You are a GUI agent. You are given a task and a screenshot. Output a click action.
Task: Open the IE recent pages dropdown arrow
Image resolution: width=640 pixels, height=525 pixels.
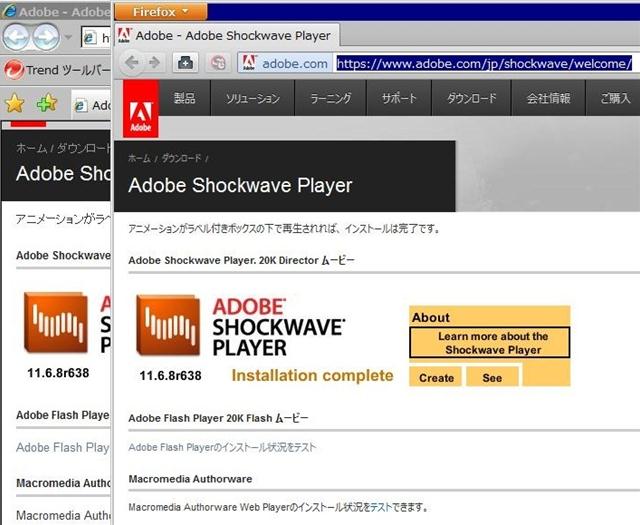(68, 38)
